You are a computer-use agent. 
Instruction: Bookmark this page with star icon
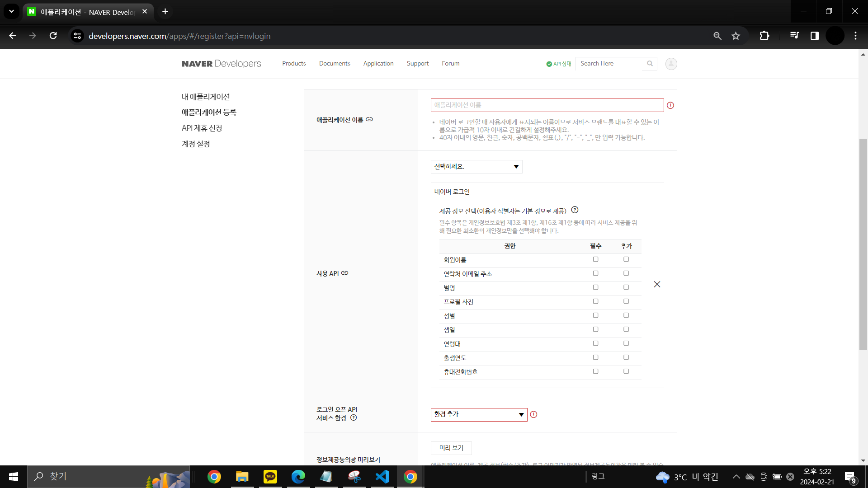[x=736, y=36]
